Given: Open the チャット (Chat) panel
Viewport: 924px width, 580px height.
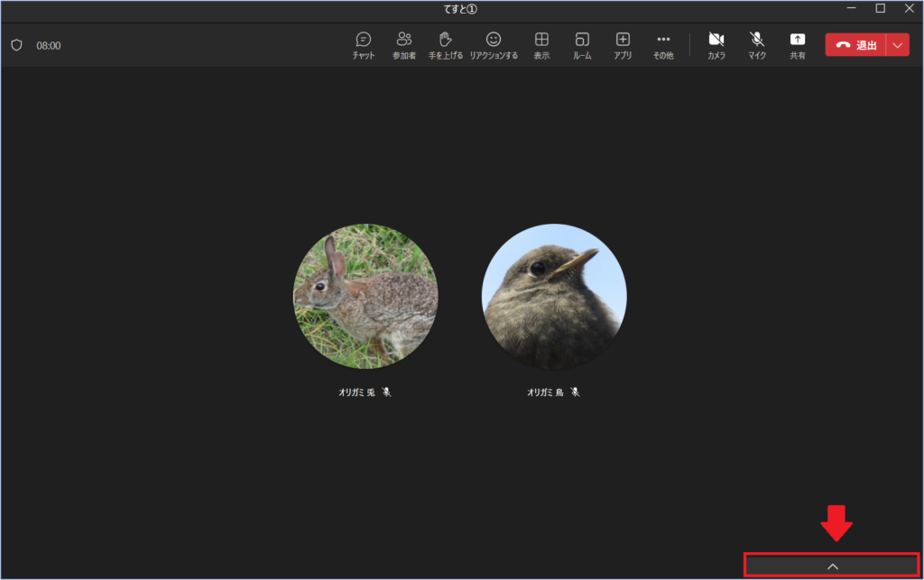Looking at the screenshot, I should pos(364,45).
